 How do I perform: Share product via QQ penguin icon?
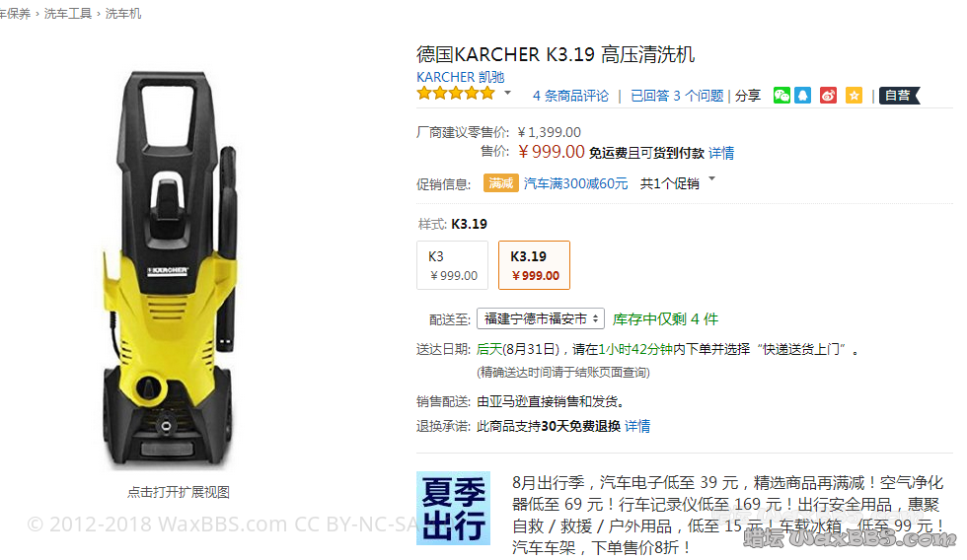pyautogui.click(x=802, y=96)
